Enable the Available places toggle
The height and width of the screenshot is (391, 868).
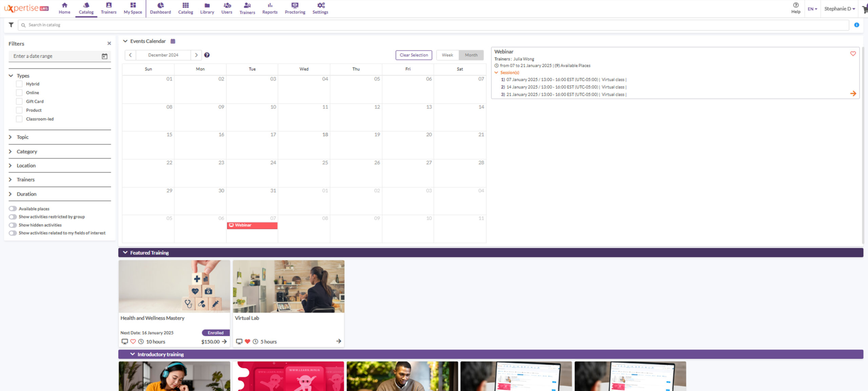pos(13,209)
